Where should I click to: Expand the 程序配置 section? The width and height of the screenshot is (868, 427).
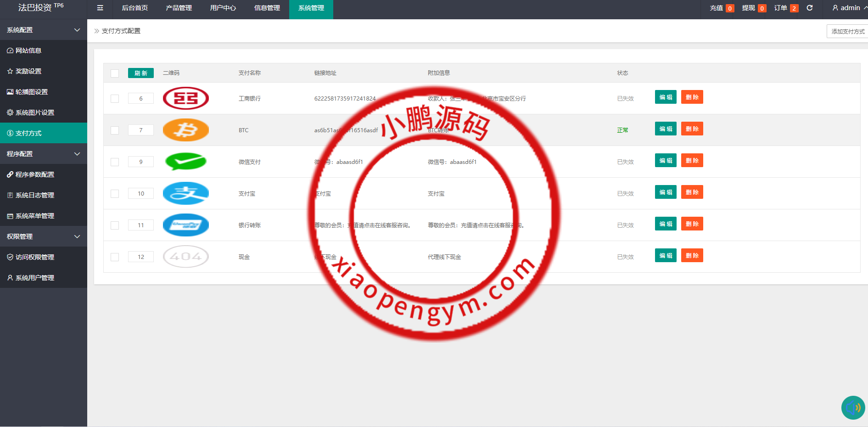(x=44, y=153)
